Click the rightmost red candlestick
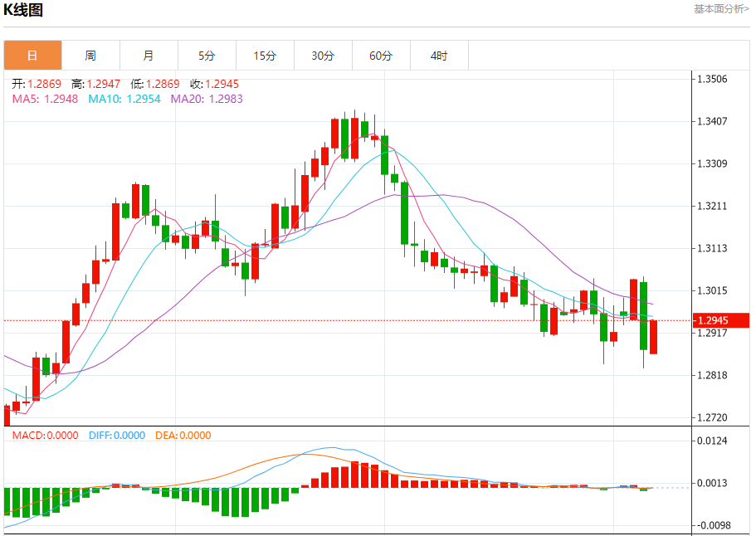756x536 pixels. pyautogui.click(x=654, y=337)
